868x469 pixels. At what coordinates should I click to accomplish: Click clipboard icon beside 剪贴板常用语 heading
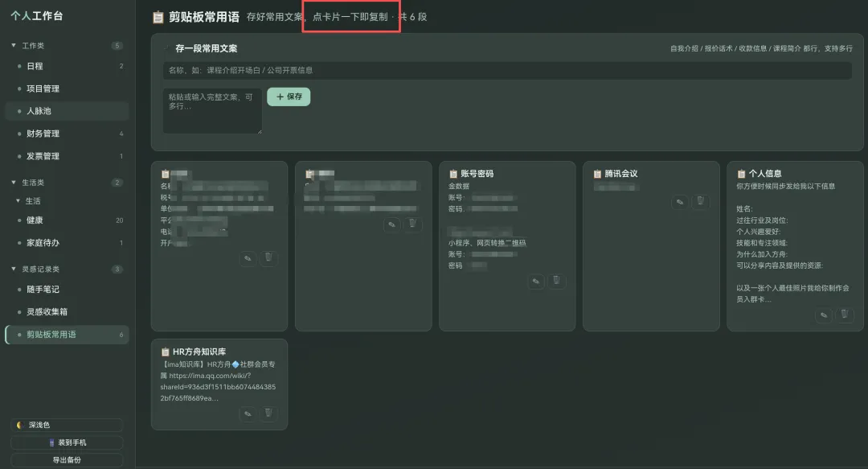tap(158, 17)
